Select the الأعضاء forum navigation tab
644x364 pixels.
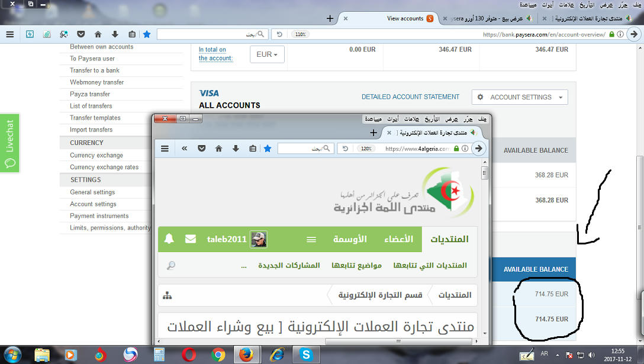pos(400,239)
